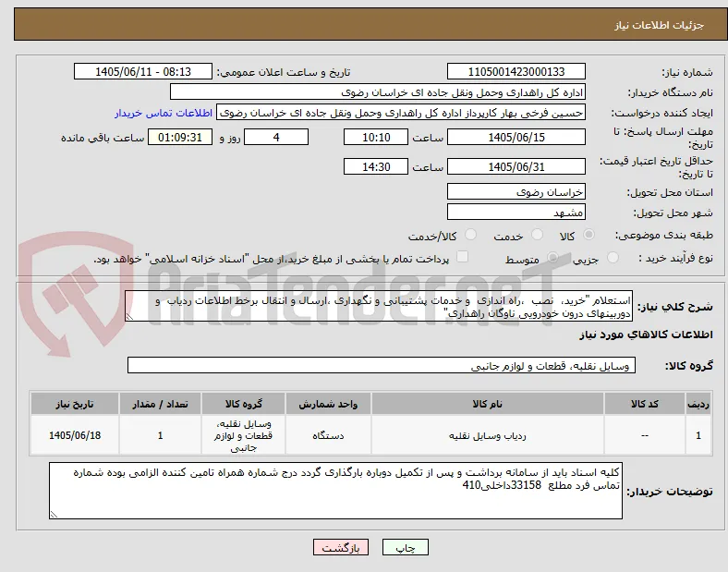Select the متوسط purchase type radio
The image size is (728, 572).
point(552,258)
